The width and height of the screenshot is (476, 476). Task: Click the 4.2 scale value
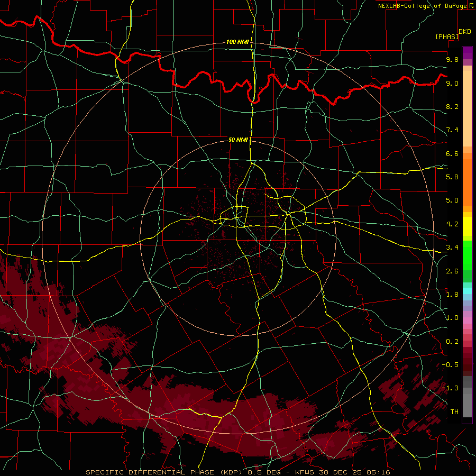452,224
